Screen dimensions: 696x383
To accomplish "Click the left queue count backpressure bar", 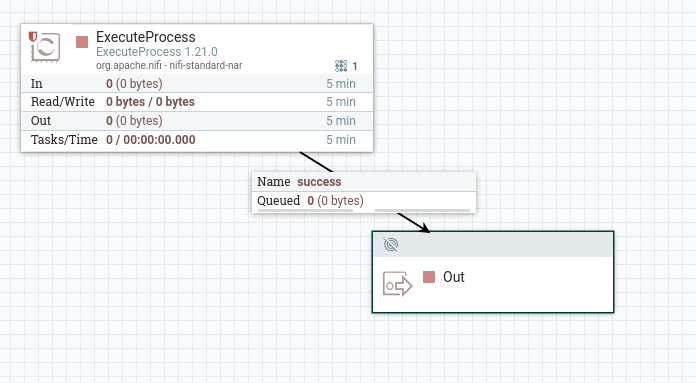I will [305, 210].
